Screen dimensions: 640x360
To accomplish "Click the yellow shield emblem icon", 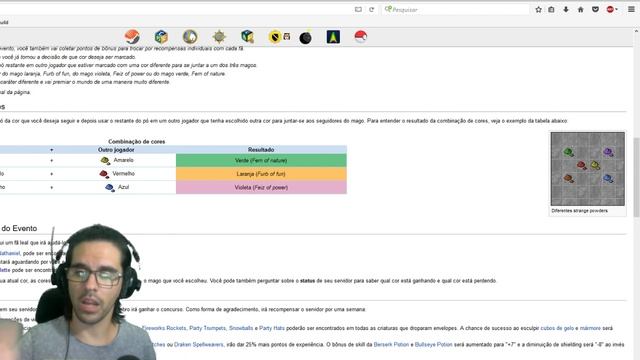I will 275,37.
